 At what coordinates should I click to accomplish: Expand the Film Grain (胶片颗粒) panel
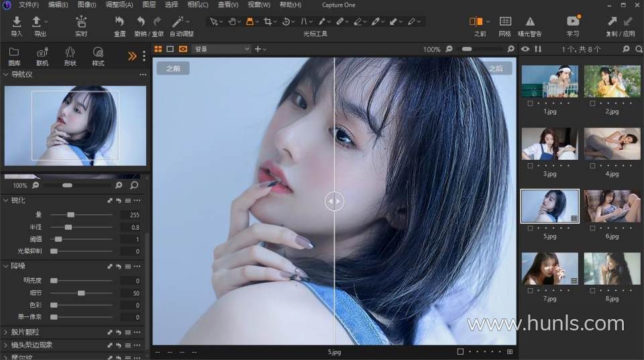pos(6,332)
